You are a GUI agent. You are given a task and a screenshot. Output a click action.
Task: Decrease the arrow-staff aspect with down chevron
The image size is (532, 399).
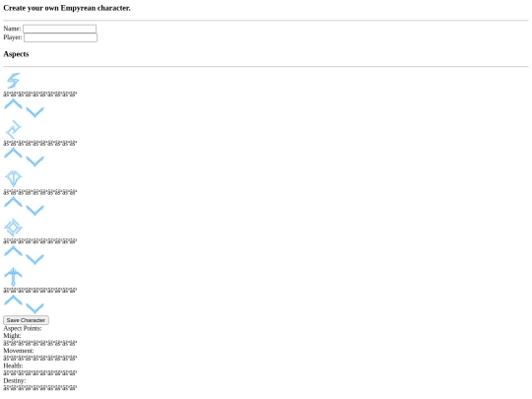[34, 308]
